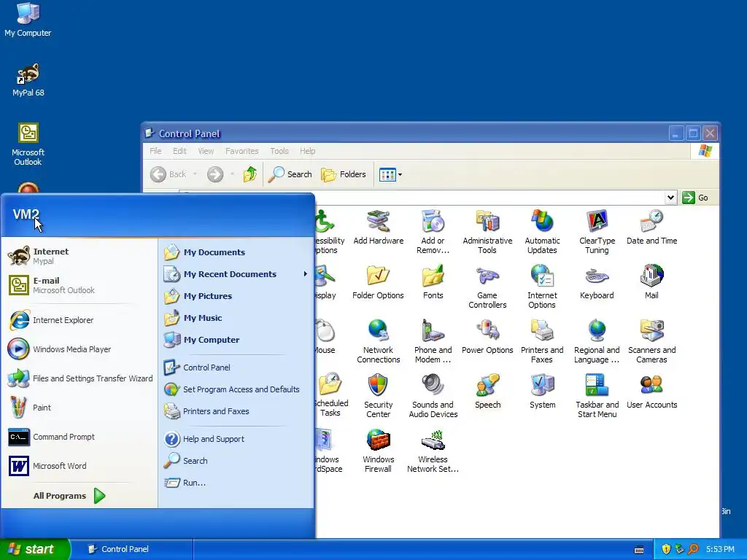This screenshot has width=747, height=560.
Task: Open My Pictures from Start menu
Action: [x=236, y=296]
